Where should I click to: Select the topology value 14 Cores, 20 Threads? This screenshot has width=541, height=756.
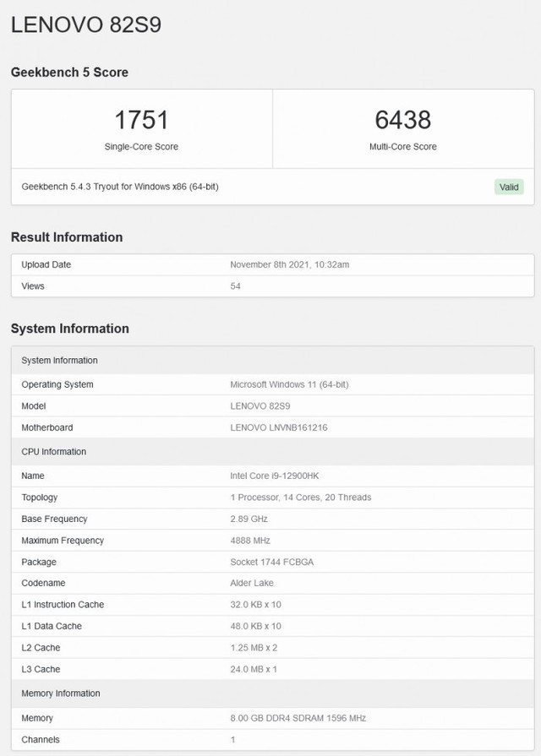300,498
